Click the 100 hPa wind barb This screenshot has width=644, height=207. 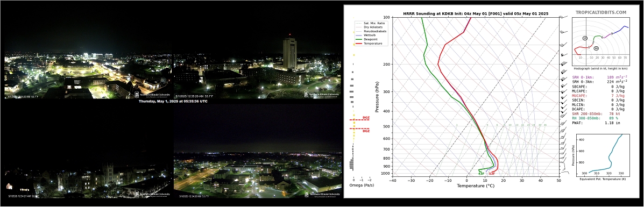pyautogui.click(x=563, y=17)
